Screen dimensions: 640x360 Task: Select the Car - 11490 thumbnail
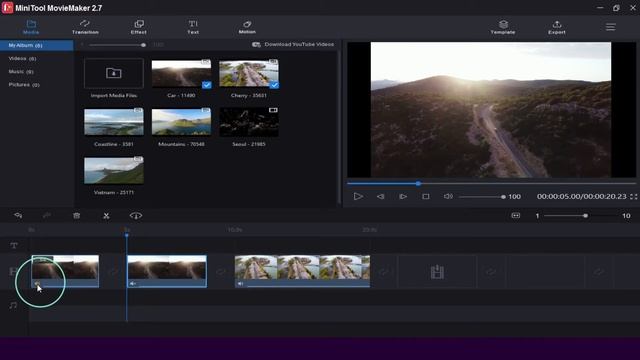181,73
